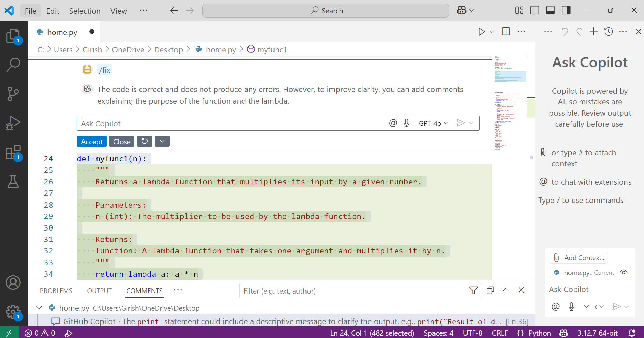Collapse the home.py comment thread
644x338 pixels.
[39, 308]
